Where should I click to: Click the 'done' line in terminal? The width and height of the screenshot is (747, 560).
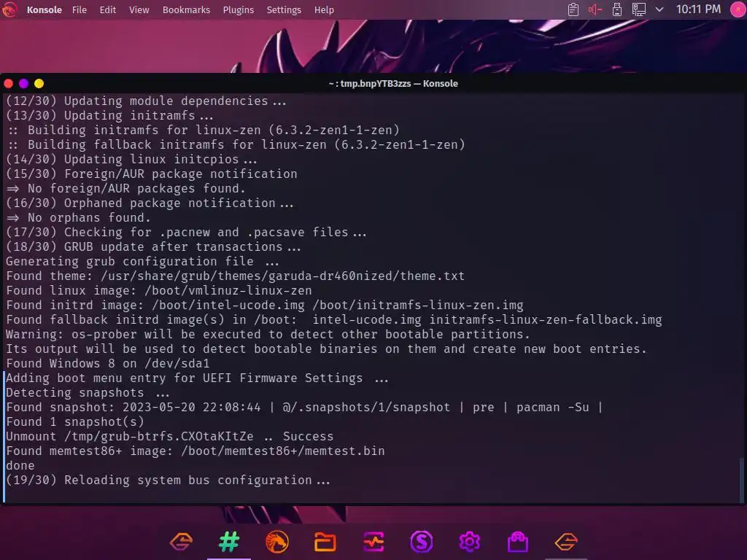(20, 466)
